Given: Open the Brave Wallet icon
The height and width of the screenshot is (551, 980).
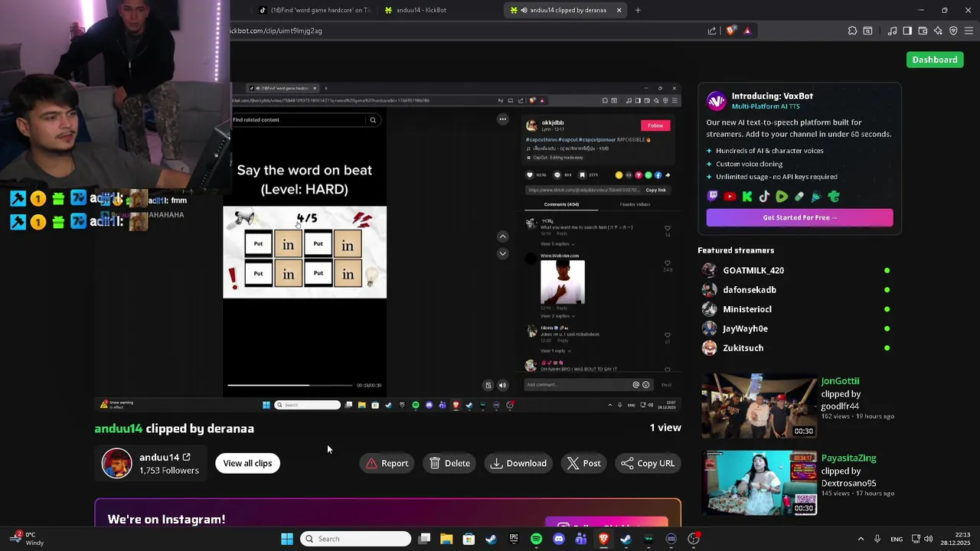Looking at the screenshot, I should pos(923,31).
